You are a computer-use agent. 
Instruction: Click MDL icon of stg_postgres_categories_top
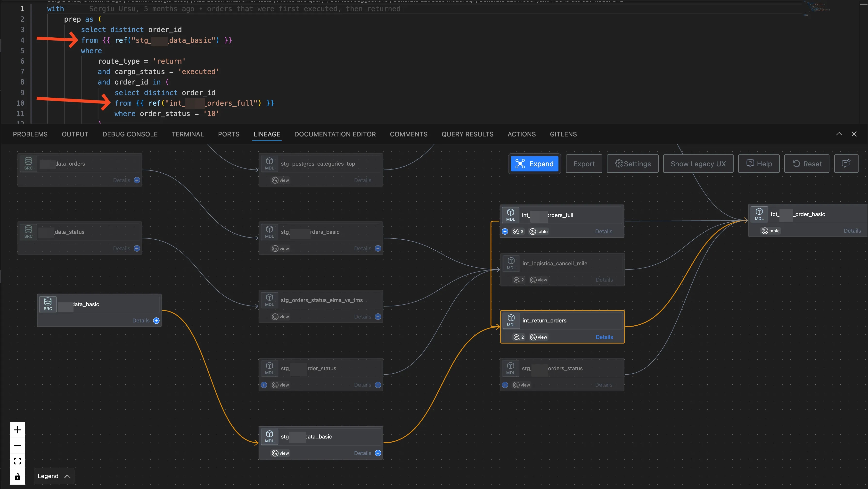click(270, 164)
